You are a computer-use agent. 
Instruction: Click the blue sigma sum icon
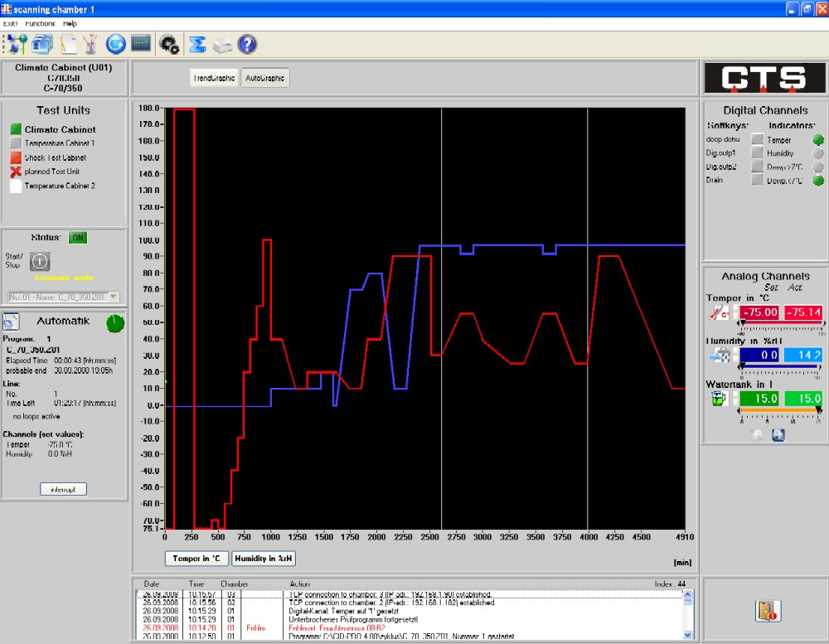197,45
